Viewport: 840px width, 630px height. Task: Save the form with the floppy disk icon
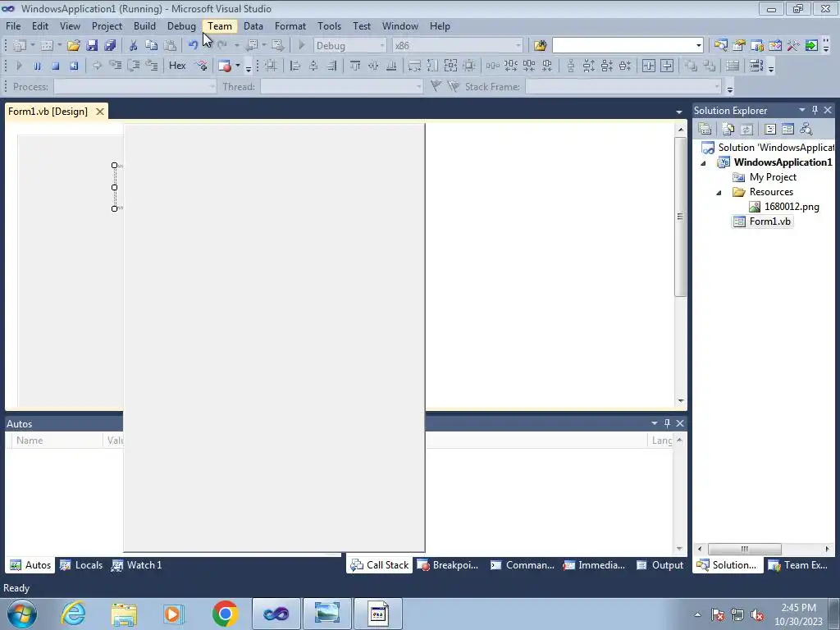[92, 46]
